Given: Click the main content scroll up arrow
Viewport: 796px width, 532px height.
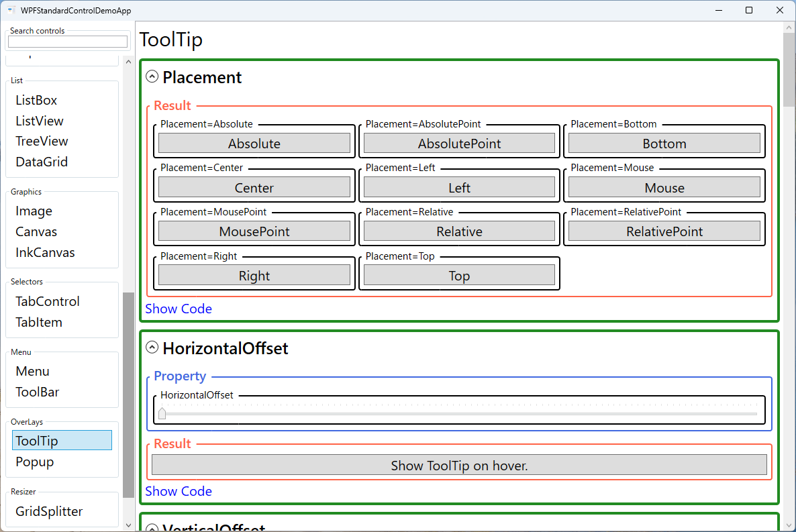Looking at the screenshot, I should click(789, 28).
